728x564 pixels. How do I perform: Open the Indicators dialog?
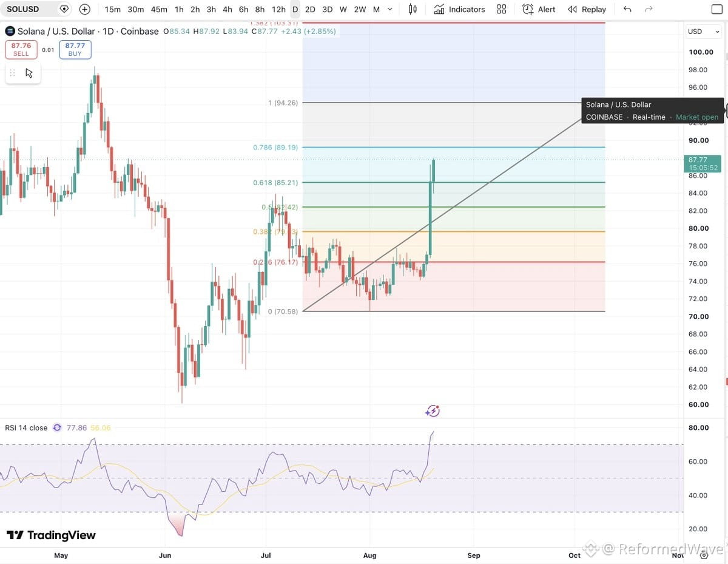coord(459,9)
